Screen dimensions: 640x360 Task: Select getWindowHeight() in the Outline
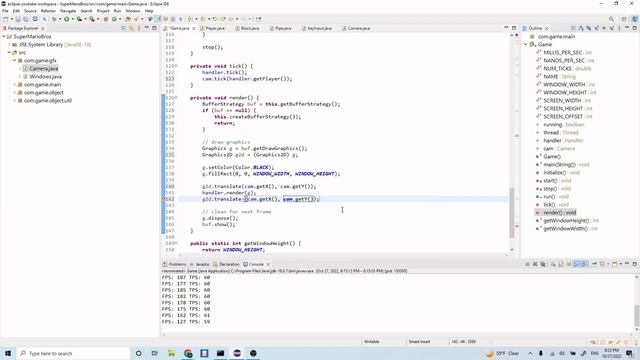(x=566, y=220)
